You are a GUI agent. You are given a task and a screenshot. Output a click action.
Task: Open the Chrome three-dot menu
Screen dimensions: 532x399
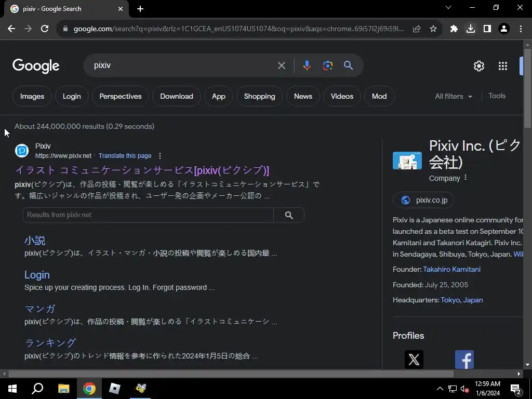coord(521,29)
